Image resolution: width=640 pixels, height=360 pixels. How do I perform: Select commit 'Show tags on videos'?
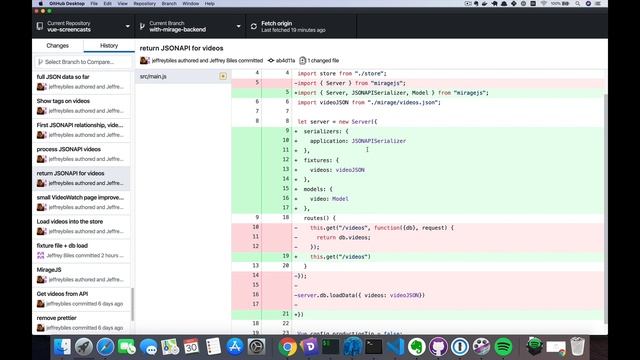(x=82, y=106)
